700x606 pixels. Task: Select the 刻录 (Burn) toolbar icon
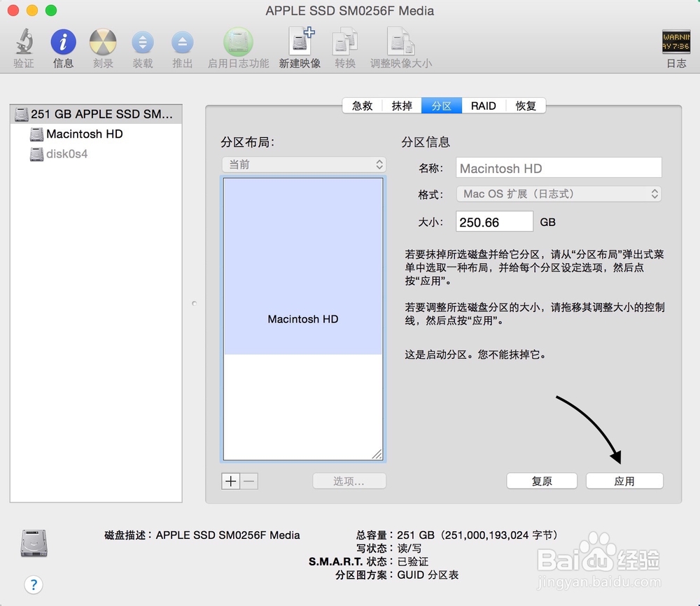pos(103,43)
